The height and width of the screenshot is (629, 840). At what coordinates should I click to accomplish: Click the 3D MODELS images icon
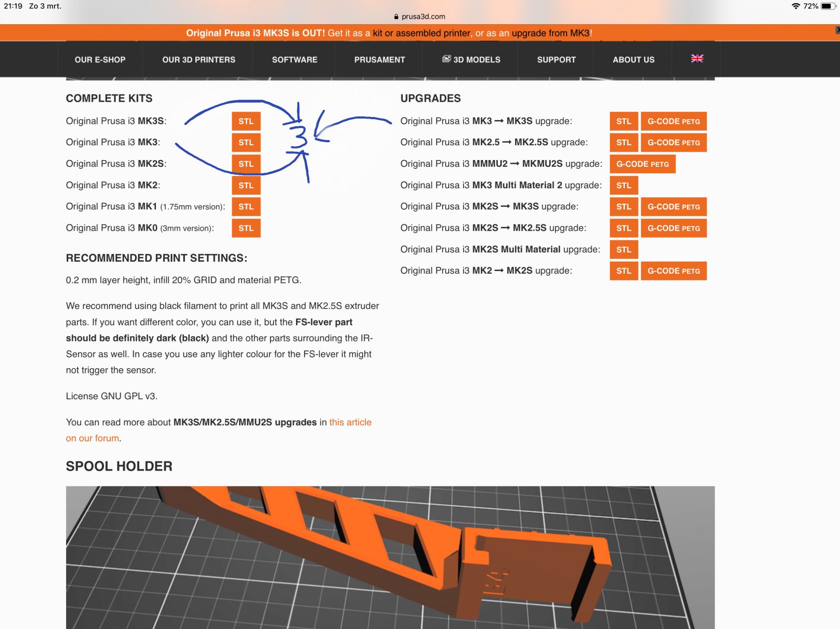pos(446,59)
